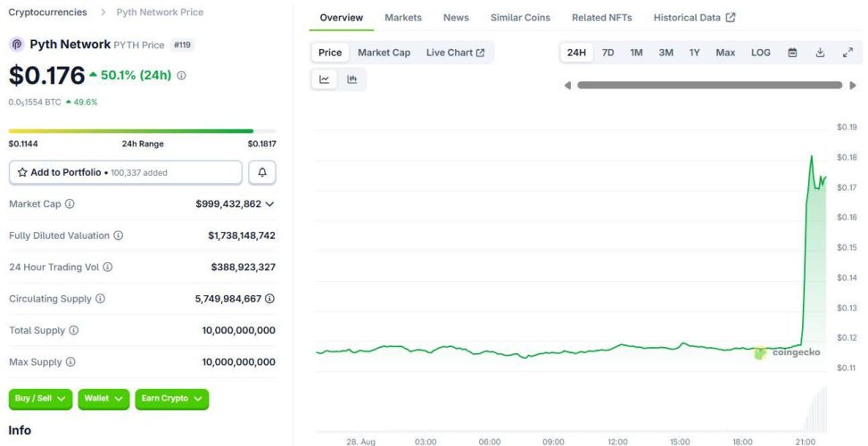Viewport: 868px width, 446px height.
Task: Click the Circulating Supply info icon
Action: pos(100,299)
